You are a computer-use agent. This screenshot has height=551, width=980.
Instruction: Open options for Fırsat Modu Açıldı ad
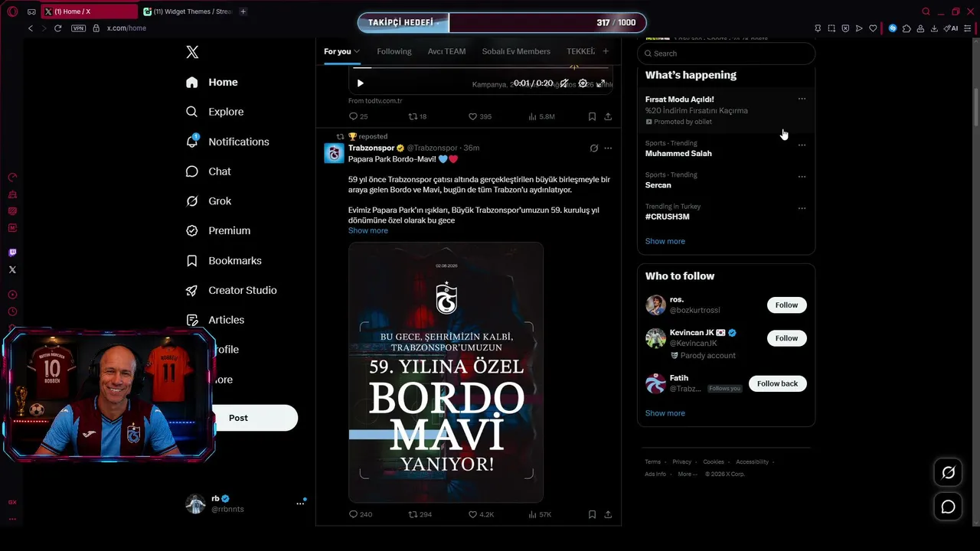pos(802,99)
